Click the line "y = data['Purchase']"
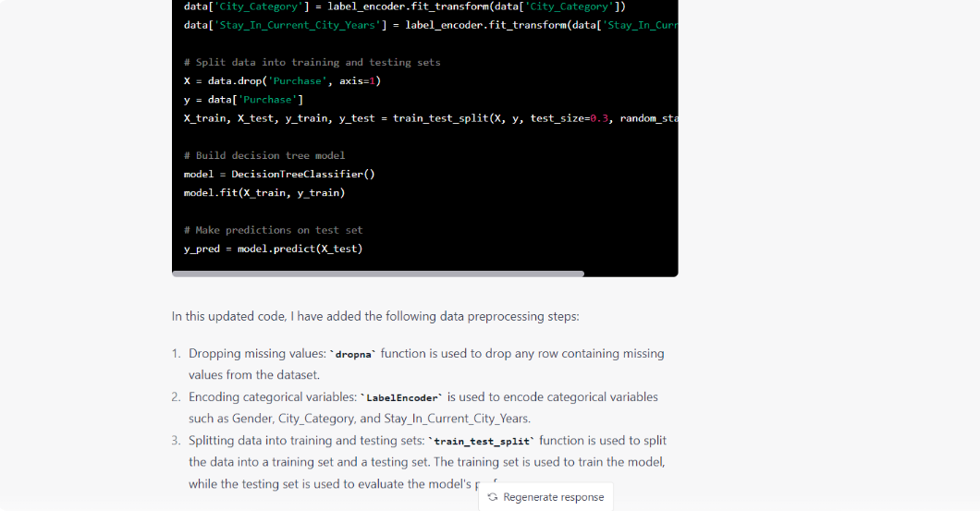This screenshot has height=523, width=980. click(243, 100)
